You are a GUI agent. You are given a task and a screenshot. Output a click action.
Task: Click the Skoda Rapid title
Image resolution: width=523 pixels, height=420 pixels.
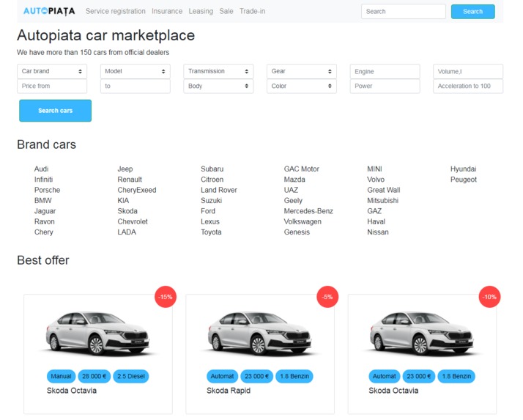point(229,391)
